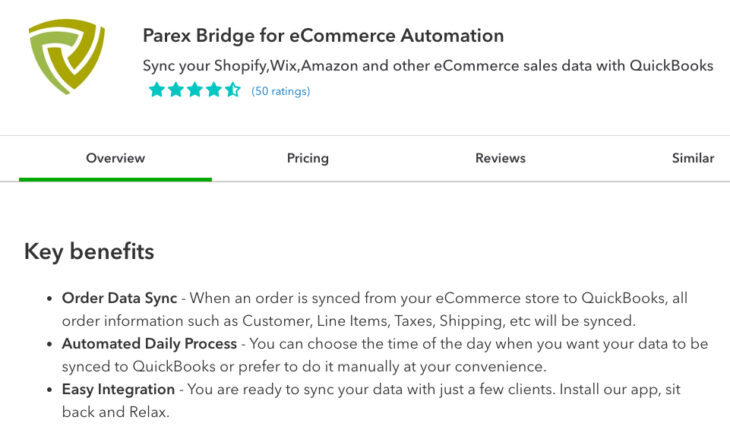Screen dimensions: 730x439
Task: Go to the Reviews tab
Action: click(500, 158)
